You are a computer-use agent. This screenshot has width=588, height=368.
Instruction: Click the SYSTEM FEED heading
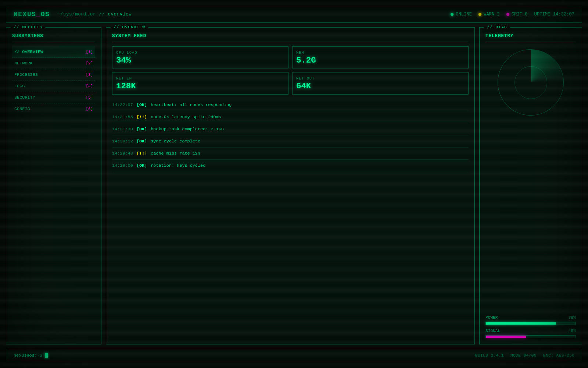(129, 36)
